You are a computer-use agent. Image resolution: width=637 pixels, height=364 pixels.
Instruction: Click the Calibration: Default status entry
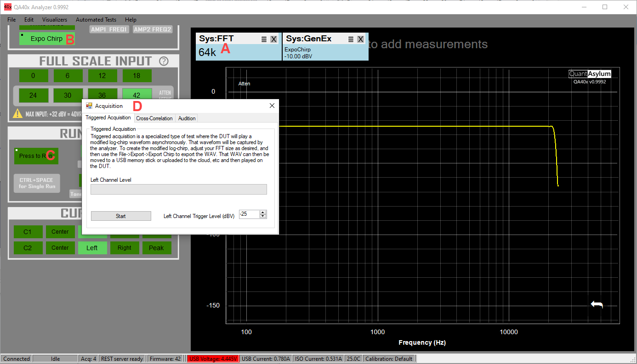pos(389,359)
